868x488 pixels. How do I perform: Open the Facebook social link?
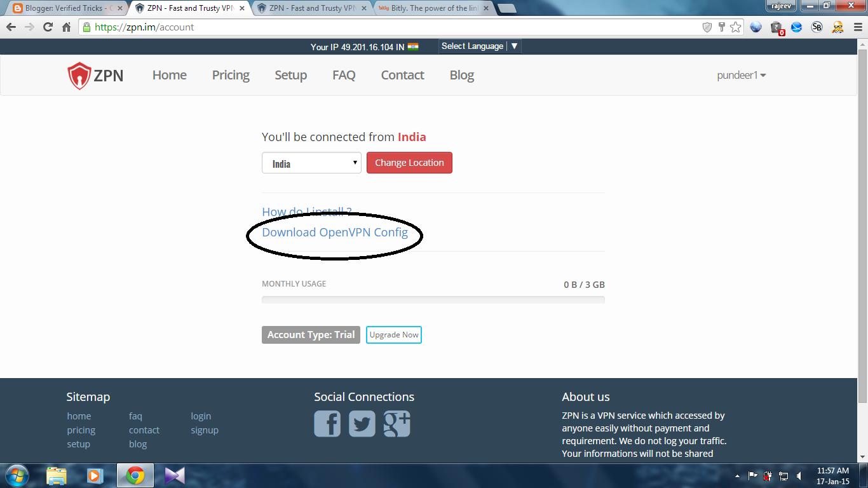point(327,424)
